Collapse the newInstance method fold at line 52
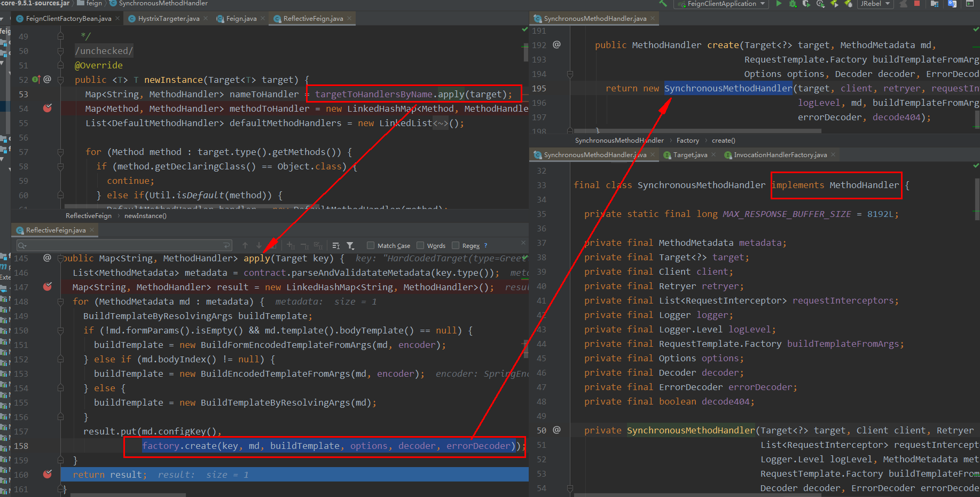The width and height of the screenshot is (980, 497). pyautogui.click(x=60, y=80)
